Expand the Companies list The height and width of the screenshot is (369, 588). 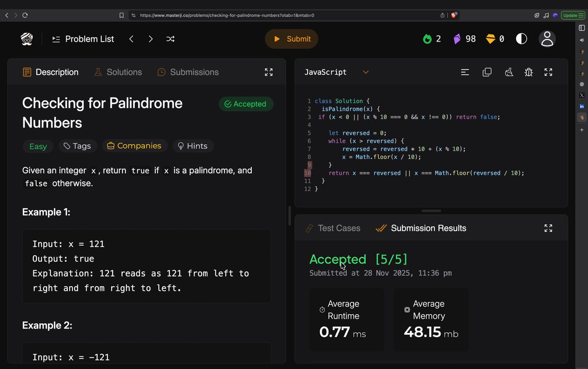[135, 146]
